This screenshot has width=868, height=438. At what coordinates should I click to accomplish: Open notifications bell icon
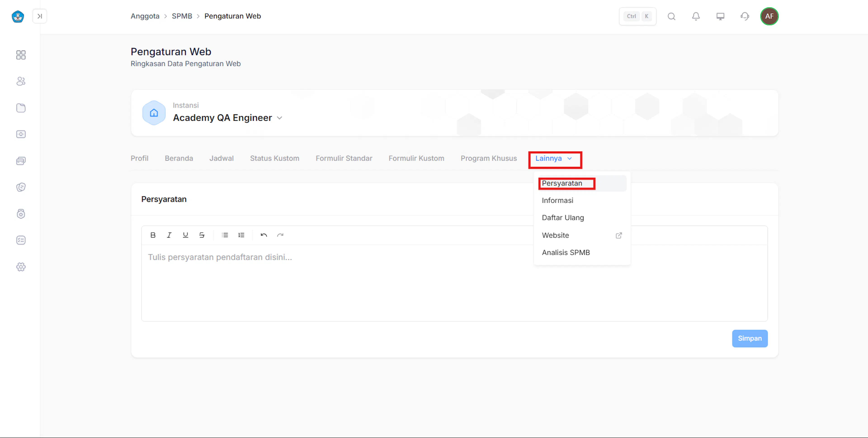point(696,16)
